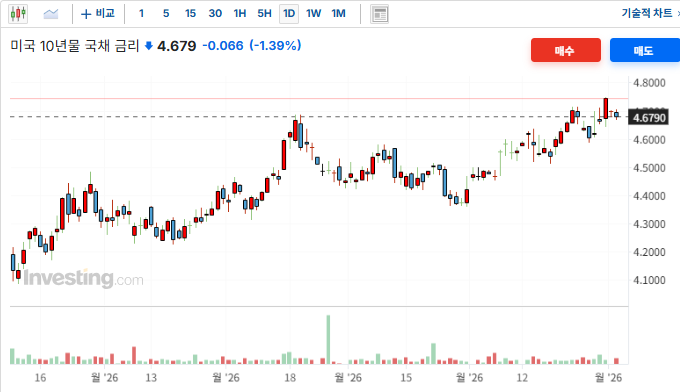Select the 1D daily interval
Viewport: 680px width, 392px height.
pos(289,14)
